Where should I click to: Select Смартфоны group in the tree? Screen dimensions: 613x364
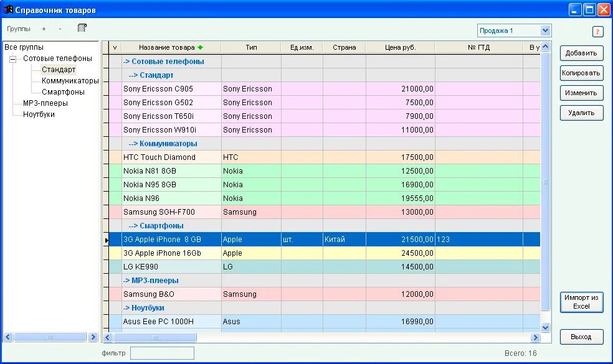(63, 92)
